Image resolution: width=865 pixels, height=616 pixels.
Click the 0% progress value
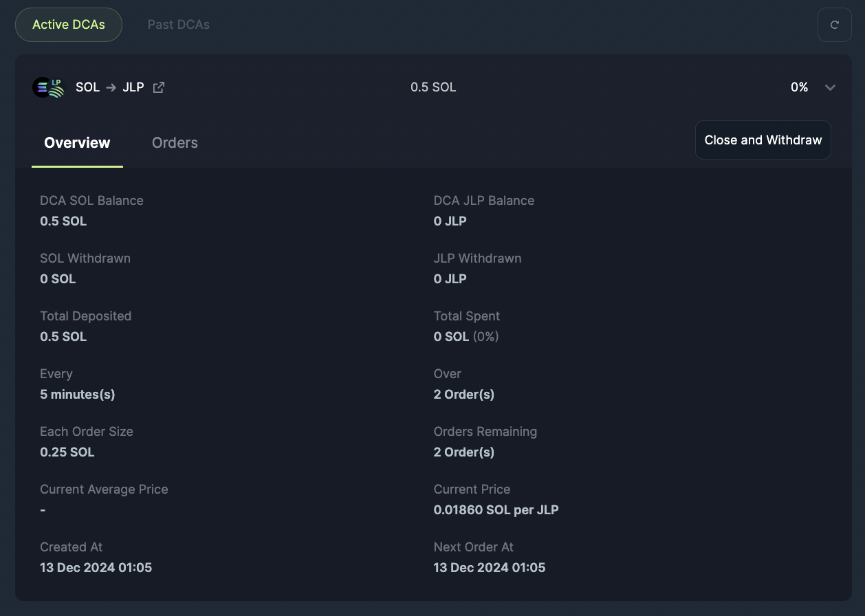(799, 87)
